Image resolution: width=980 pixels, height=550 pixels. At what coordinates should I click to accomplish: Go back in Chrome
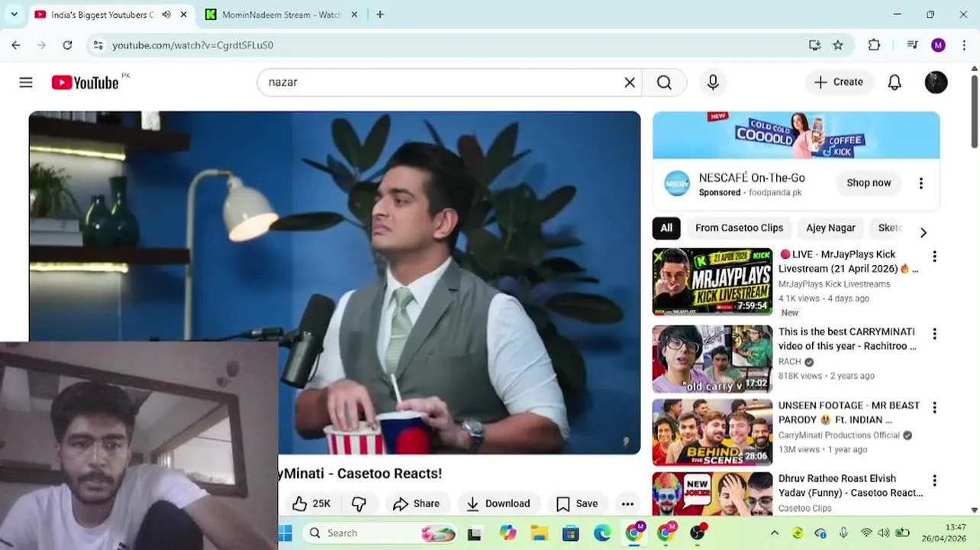coord(16,45)
